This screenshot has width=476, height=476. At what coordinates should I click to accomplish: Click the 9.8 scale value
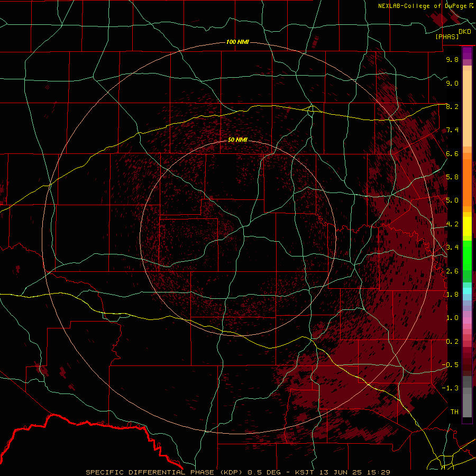452,59
